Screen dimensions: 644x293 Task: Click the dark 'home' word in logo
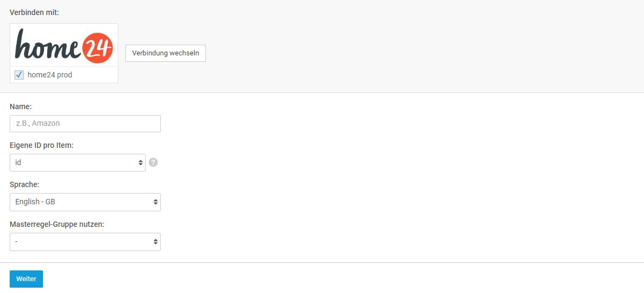click(x=48, y=44)
